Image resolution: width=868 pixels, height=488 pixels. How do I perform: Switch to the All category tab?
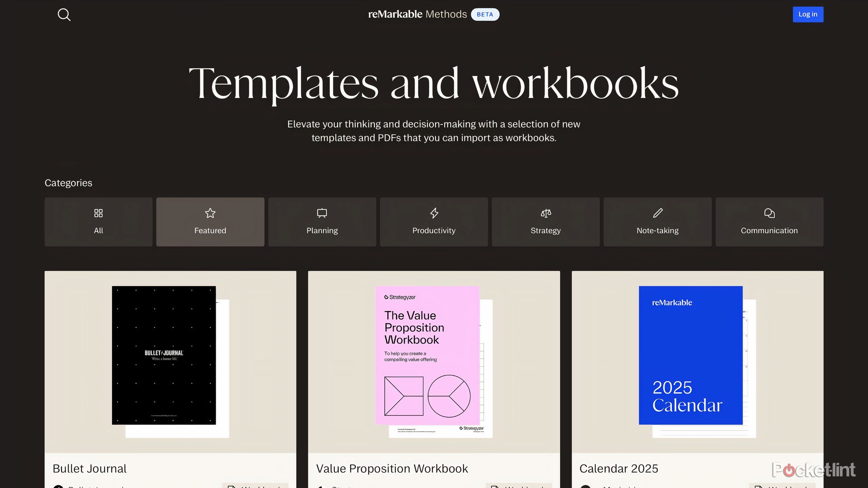[x=98, y=222]
